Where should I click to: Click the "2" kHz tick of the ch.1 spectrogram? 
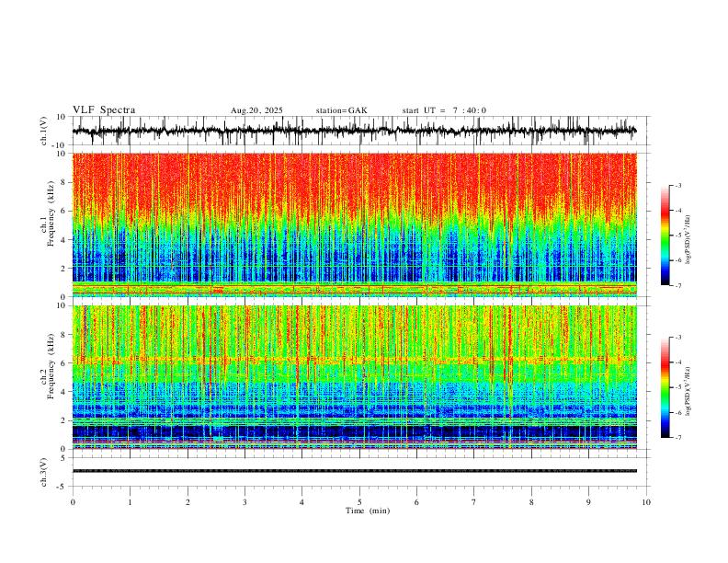63,269
